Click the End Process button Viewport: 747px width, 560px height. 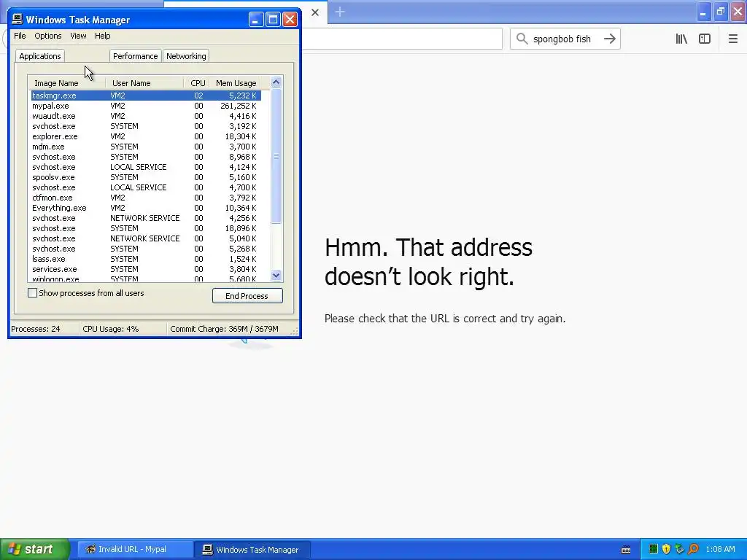247,296
